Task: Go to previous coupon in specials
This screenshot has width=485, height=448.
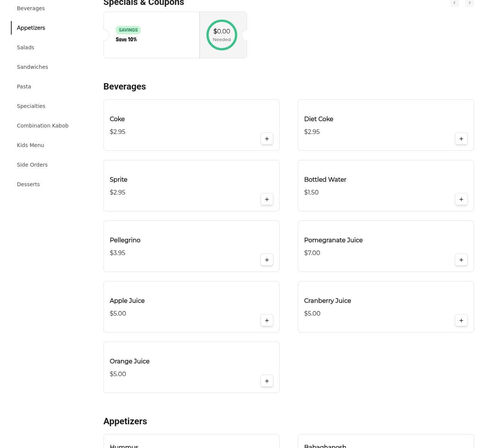Action: tap(454, 3)
